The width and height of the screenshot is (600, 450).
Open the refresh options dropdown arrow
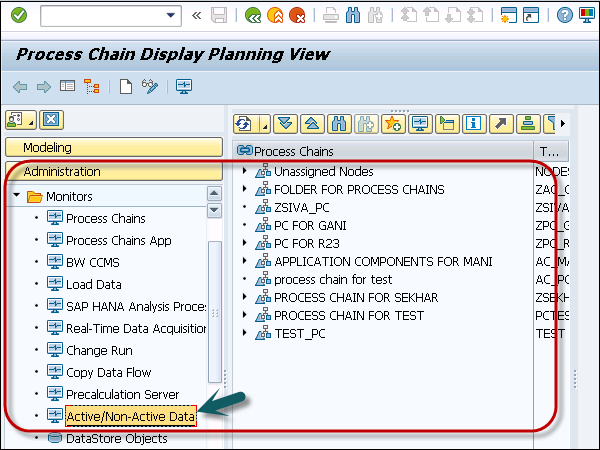click(265, 124)
